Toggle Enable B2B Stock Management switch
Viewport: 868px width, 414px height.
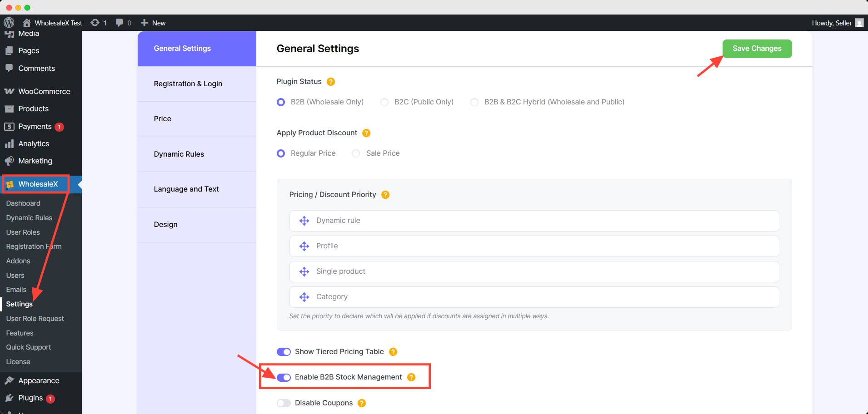click(x=284, y=377)
